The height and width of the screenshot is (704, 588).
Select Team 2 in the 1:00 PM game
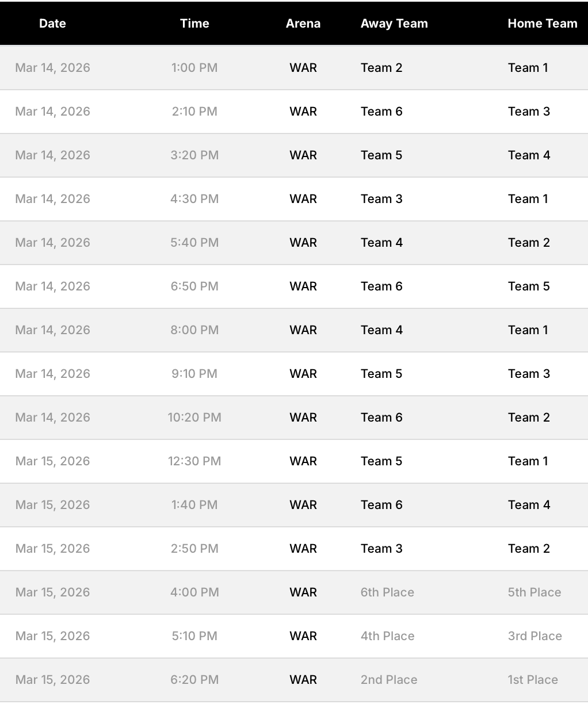pyautogui.click(x=381, y=68)
